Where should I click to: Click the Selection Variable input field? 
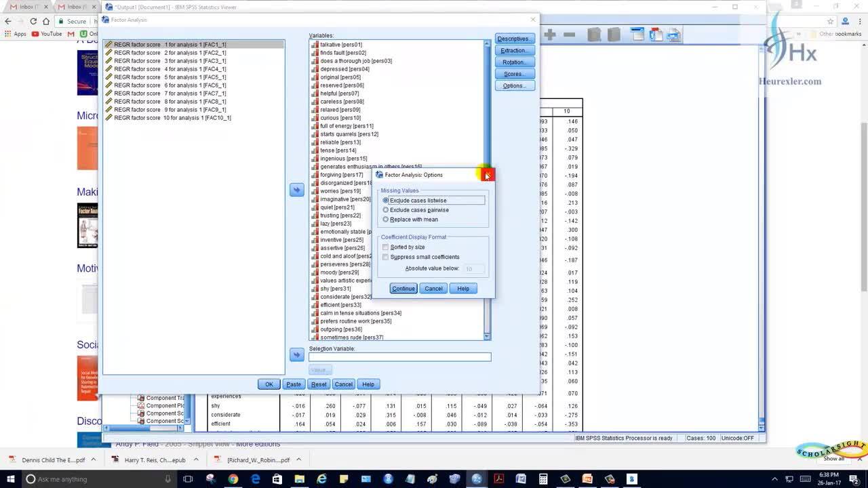399,357
